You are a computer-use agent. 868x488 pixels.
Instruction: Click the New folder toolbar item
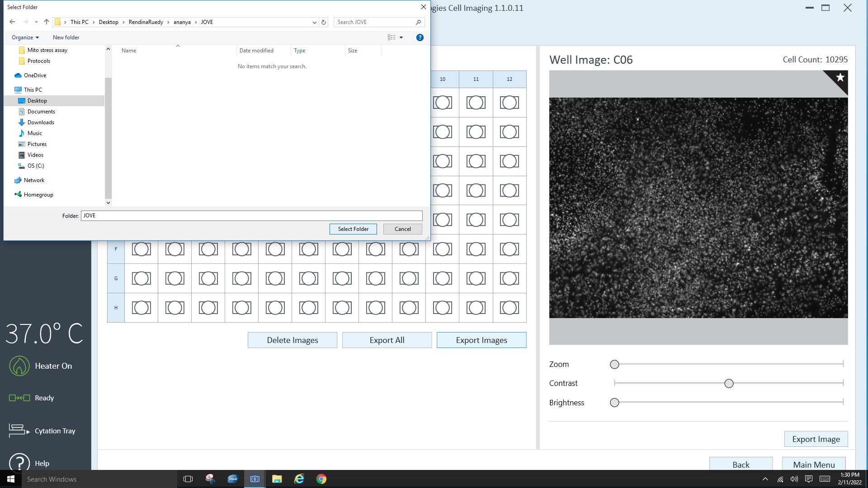(66, 38)
